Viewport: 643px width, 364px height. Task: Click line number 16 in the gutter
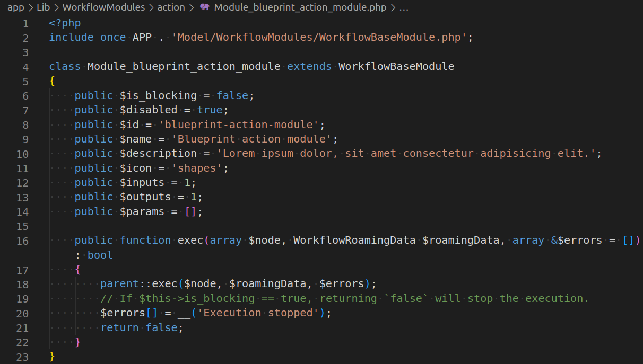click(x=22, y=241)
